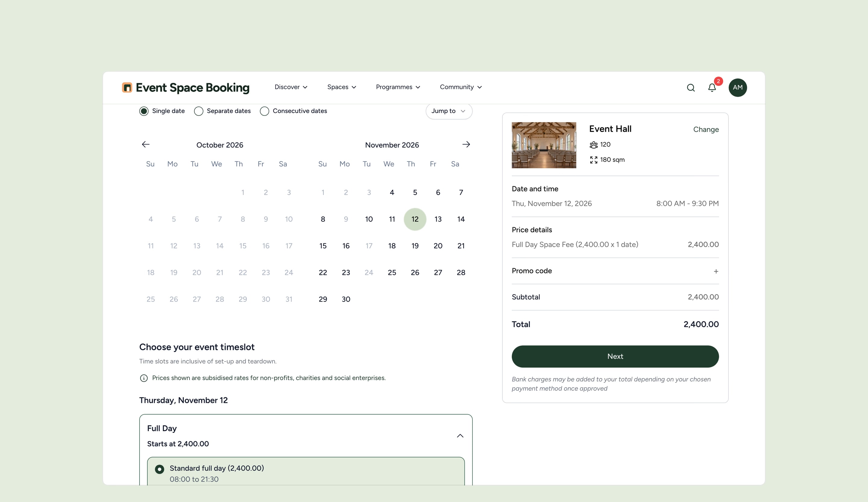Viewport: 868px width, 502px height.
Task: Expand the Programmes menu
Action: tap(398, 87)
